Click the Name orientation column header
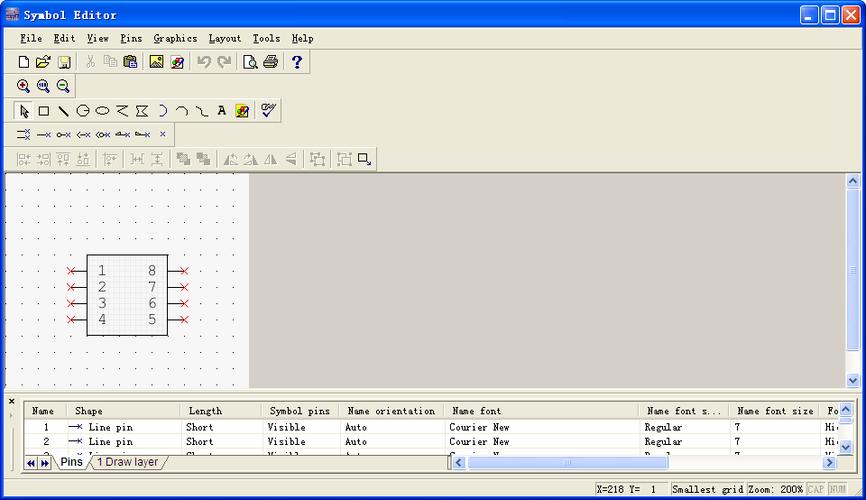Screen dimensions: 866x500 [391, 410]
